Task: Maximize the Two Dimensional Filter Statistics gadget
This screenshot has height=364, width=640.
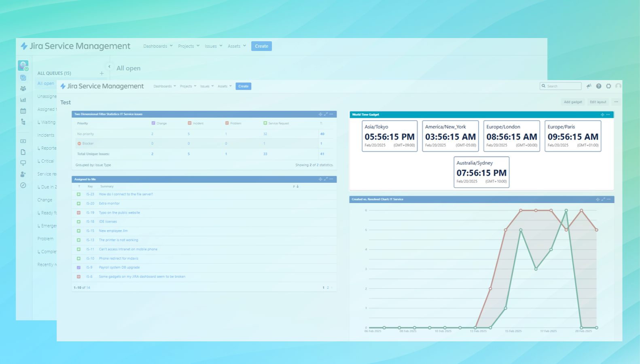Action: point(326,114)
